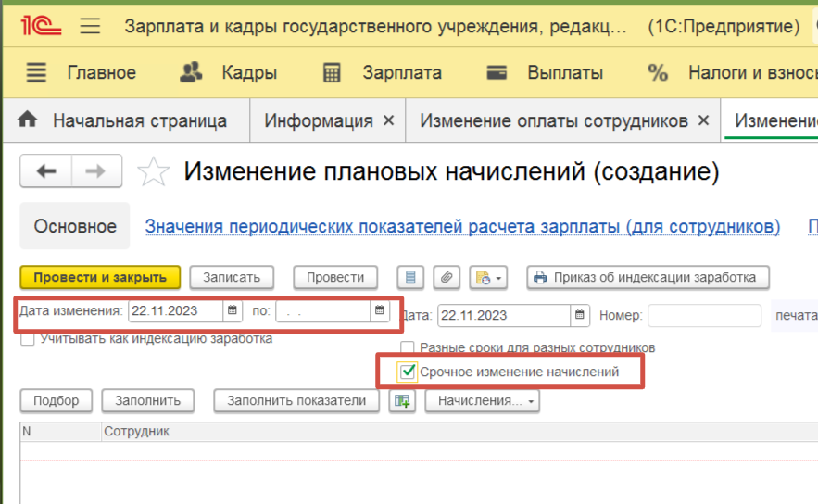Open the Выплаты section
The width and height of the screenshot is (818, 504).
tap(565, 72)
